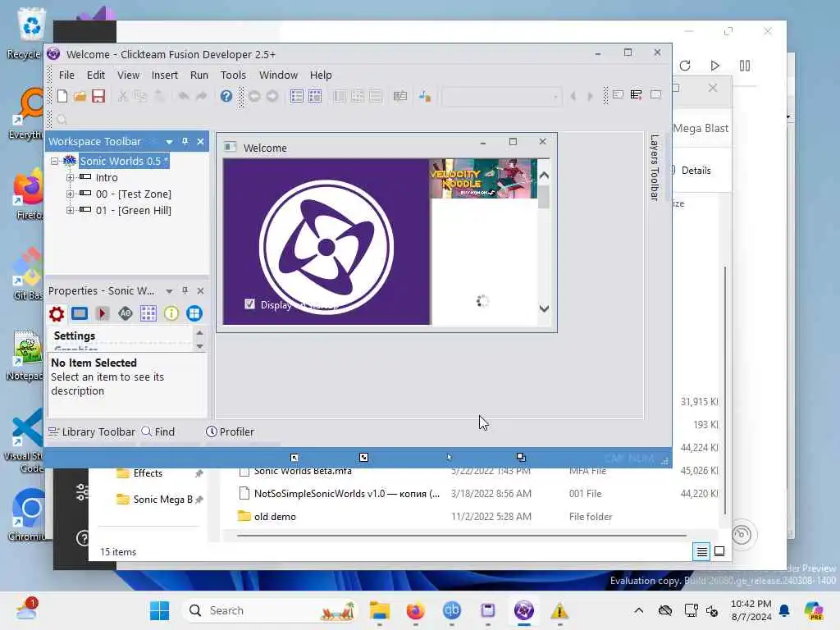The image size is (840, 630).
Task: Open the Tools menu
Action: click(233, 75)
